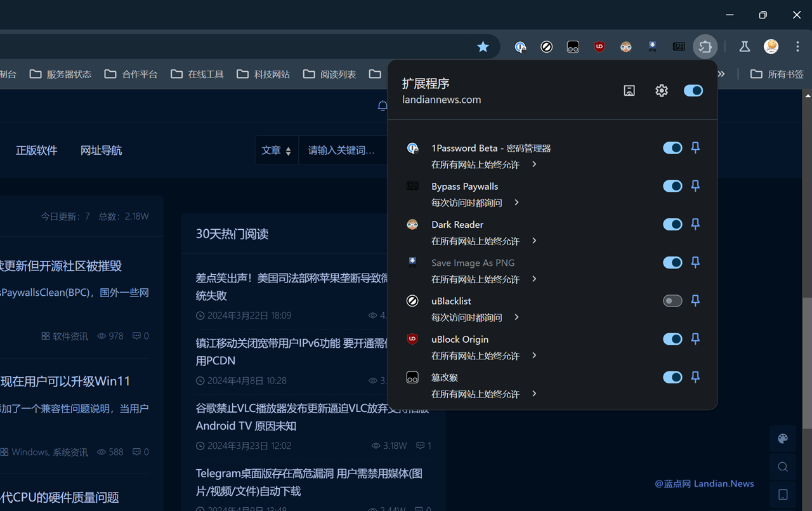Open 科技网站 bookmark folder
The height and width of the screenshot is (511, 812).
[x=263, y=74]
